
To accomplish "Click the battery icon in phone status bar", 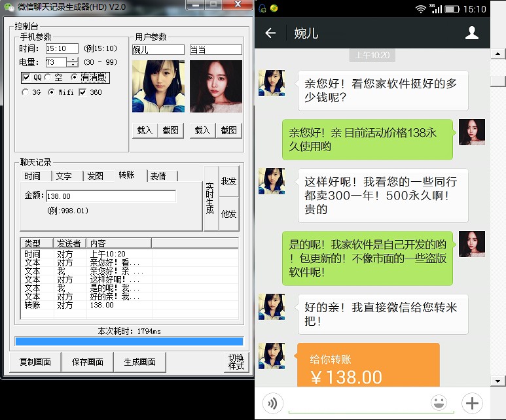I will (452, 9).
